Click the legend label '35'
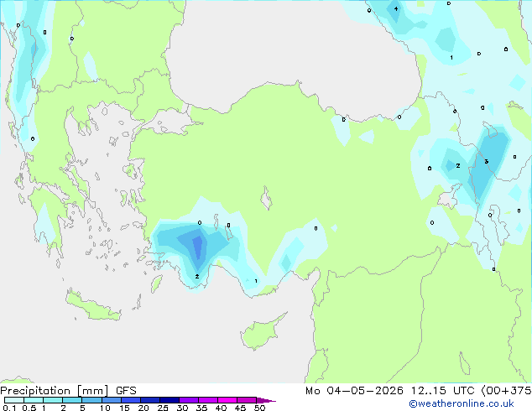 pos(201,408)
